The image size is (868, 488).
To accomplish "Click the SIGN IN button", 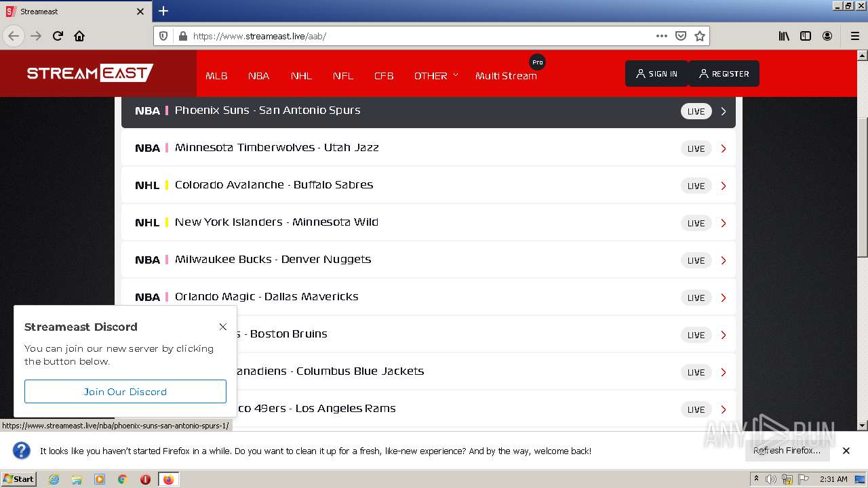I will pyautogui.click(x=656, y=74).
